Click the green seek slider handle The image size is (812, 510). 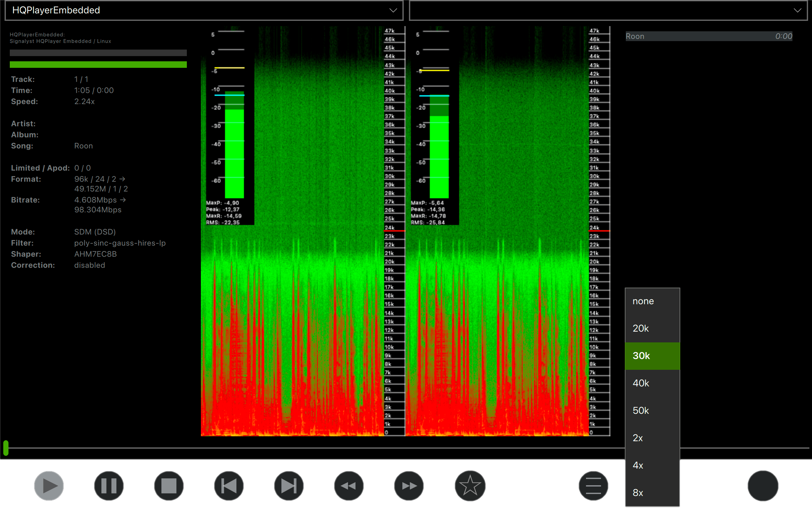[x=6, y=448]
